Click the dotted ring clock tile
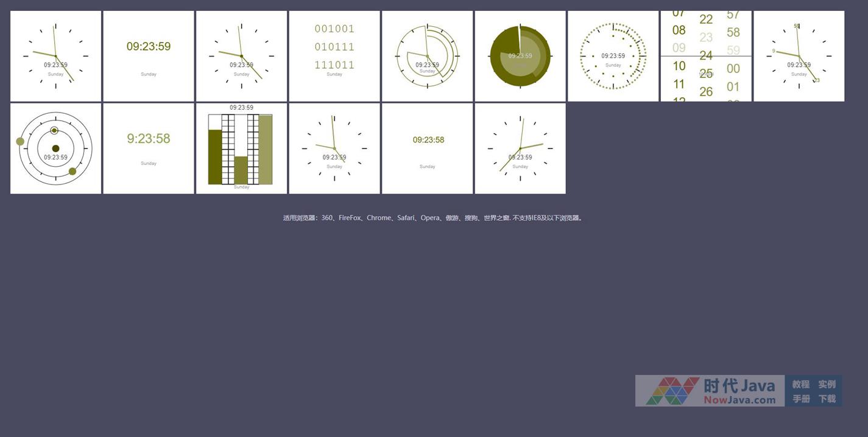 613,56
